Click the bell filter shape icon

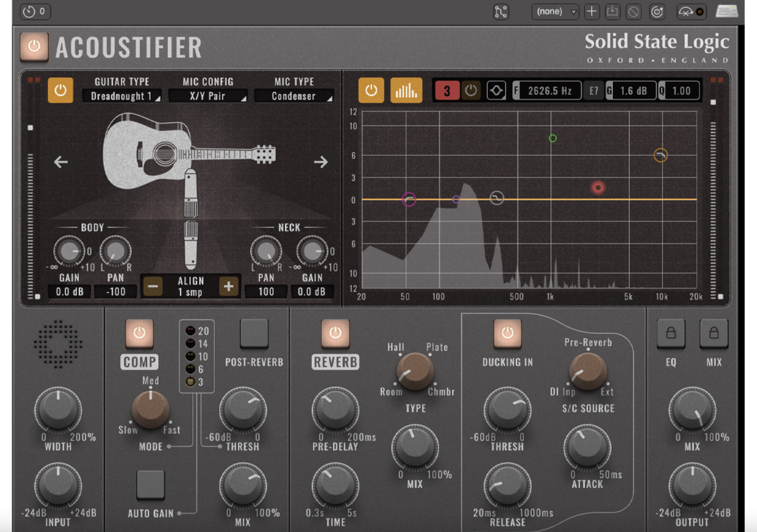coord(496,90)
